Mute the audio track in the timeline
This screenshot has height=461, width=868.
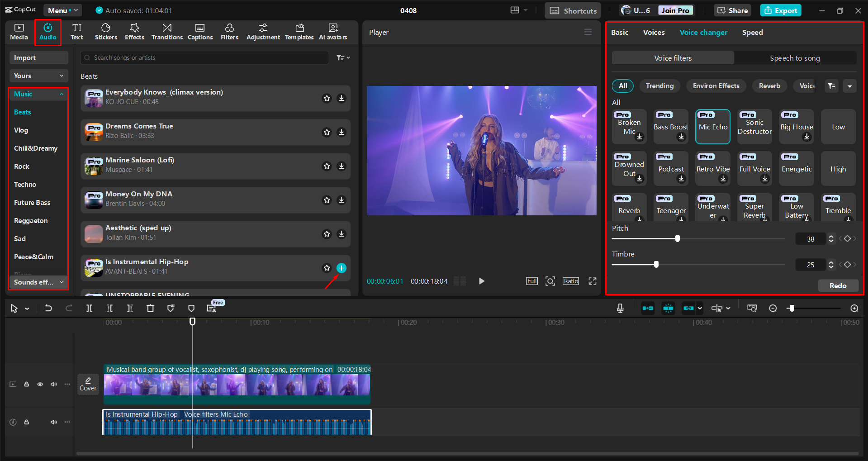coord(53,422)
